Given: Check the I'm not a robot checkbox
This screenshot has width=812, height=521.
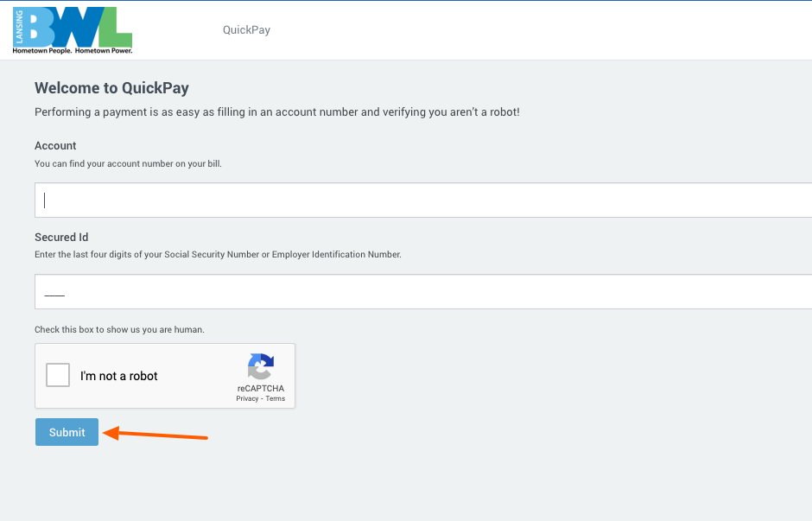Looking at the screenshot, I should point(58,375).
